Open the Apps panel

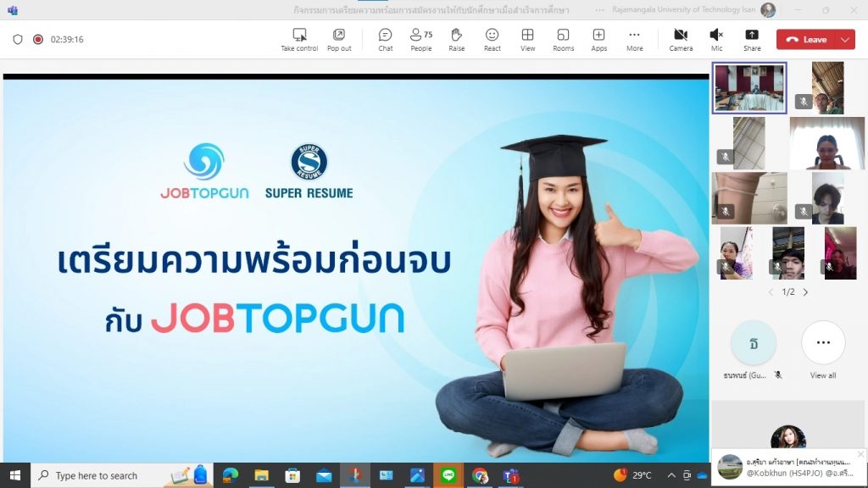598,39
